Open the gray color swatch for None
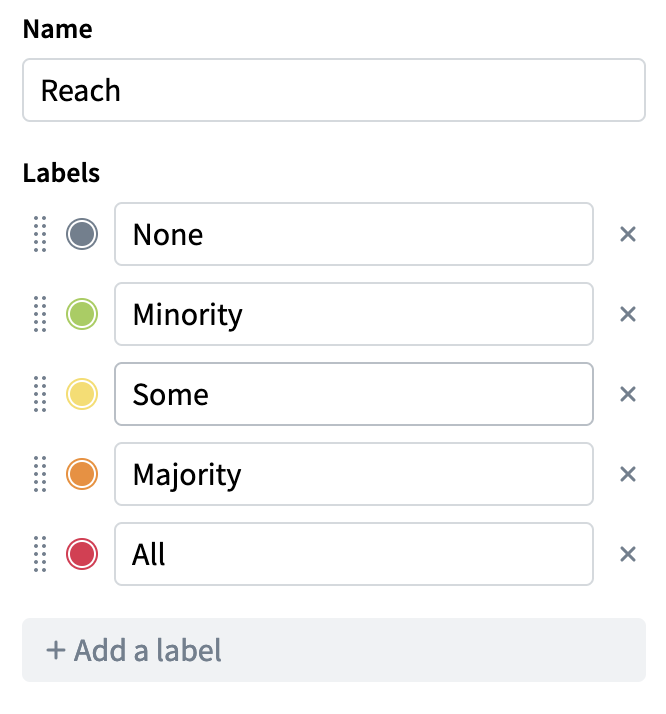Viewport: 666px width, 714px height. click(82, 235)
